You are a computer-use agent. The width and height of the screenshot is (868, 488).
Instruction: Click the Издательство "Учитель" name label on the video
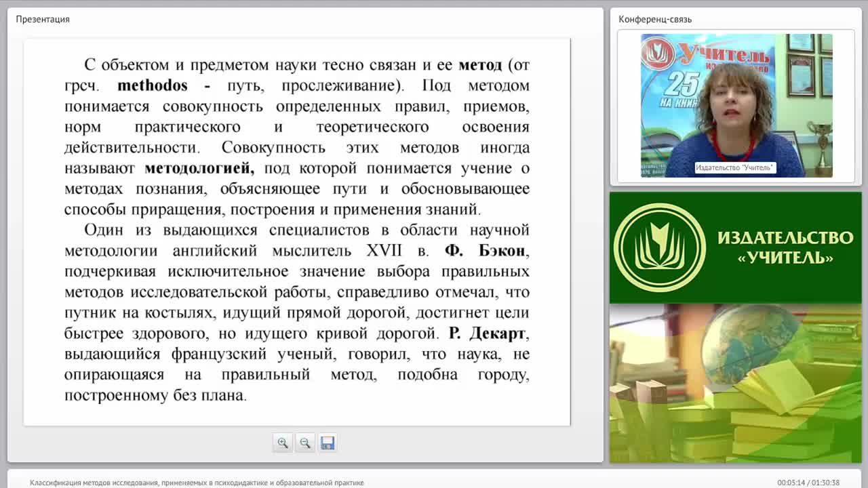pyautogui.click(x=735, y=167)
